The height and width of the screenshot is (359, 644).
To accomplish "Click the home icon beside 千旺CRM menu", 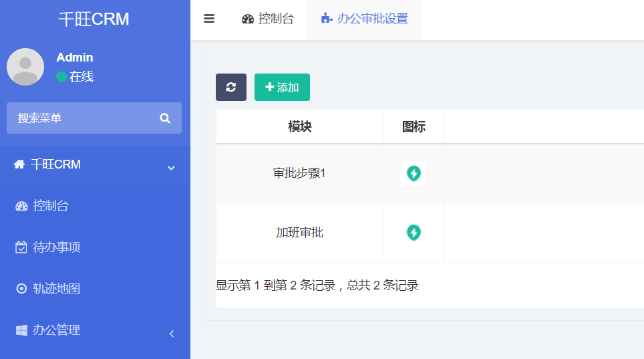I will pos(19,164).
